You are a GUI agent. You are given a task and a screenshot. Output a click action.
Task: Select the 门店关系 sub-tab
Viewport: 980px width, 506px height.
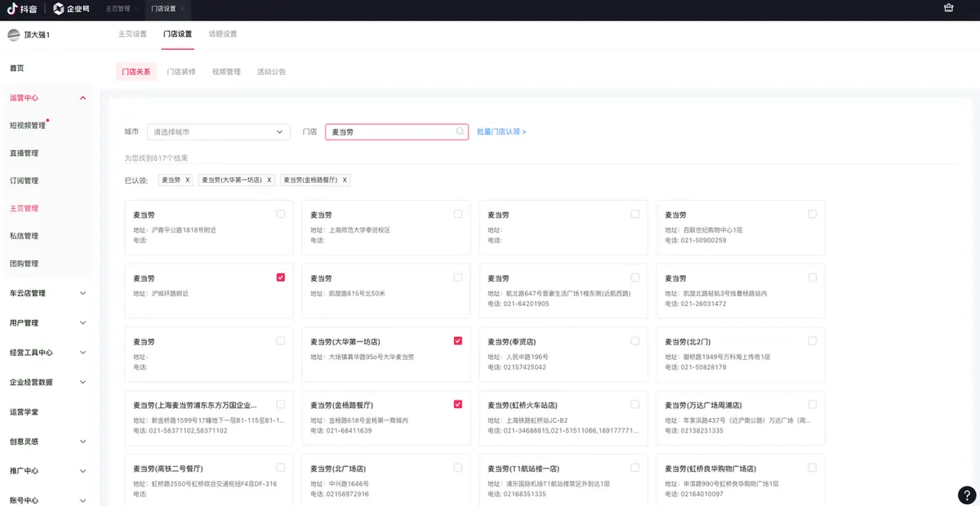[x=136, y=72]
